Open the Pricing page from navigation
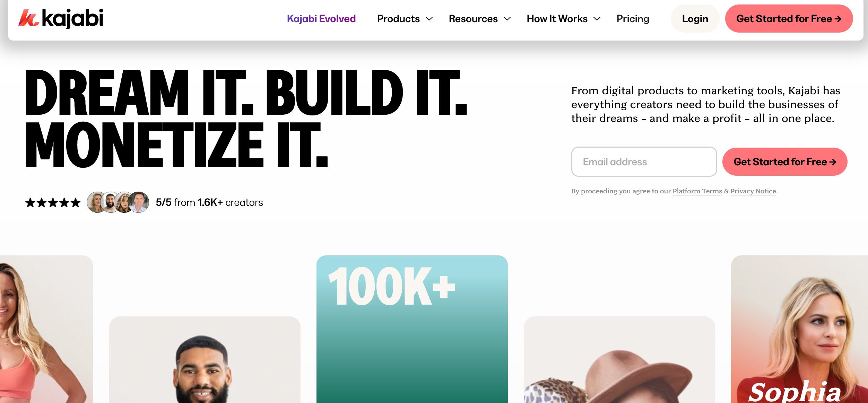The height and width of the screenshot is (403, 868). (633, 19)
